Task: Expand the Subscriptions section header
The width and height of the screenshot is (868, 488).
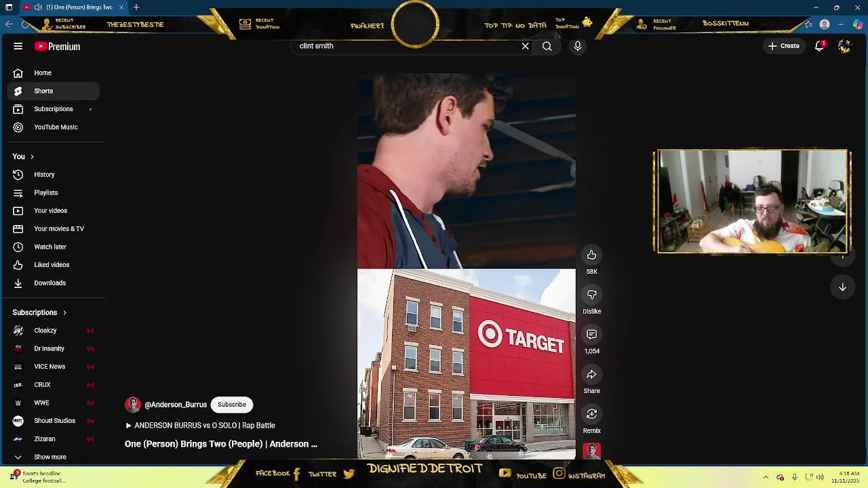Action: tap(39, 312)
